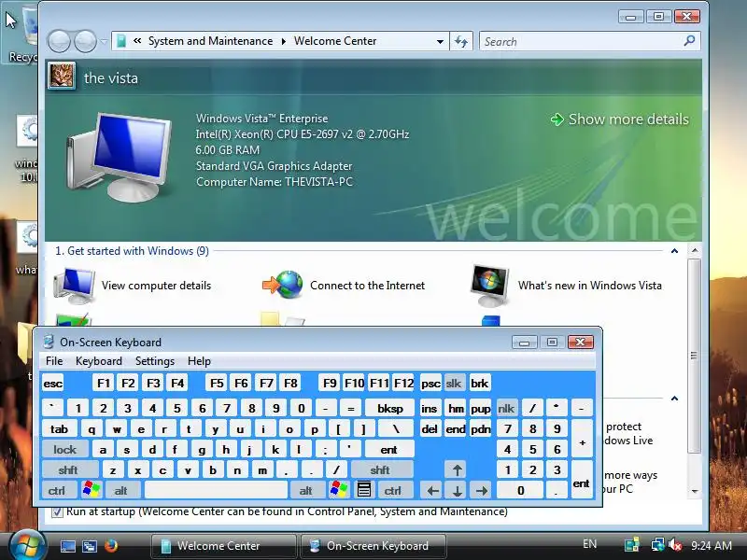
Task: Open What's new in Windows Vista item
Action: [x=566, y=286]
